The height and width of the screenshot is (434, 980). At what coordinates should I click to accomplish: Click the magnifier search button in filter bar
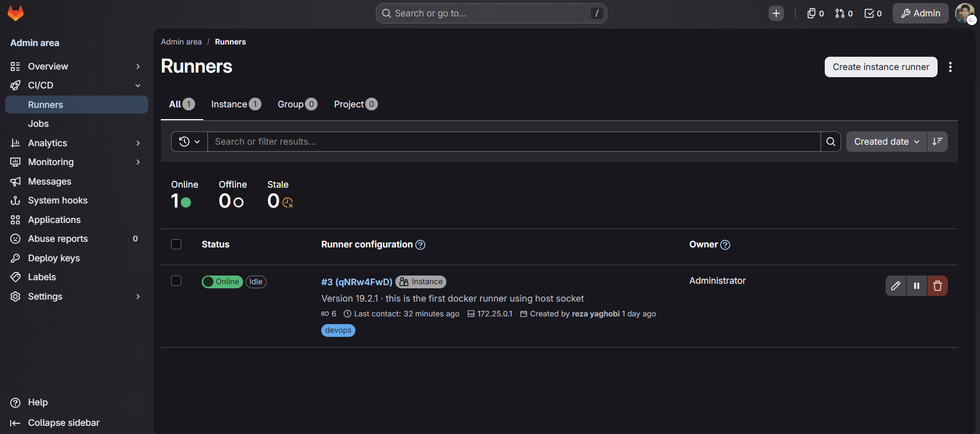coord(831,142)
